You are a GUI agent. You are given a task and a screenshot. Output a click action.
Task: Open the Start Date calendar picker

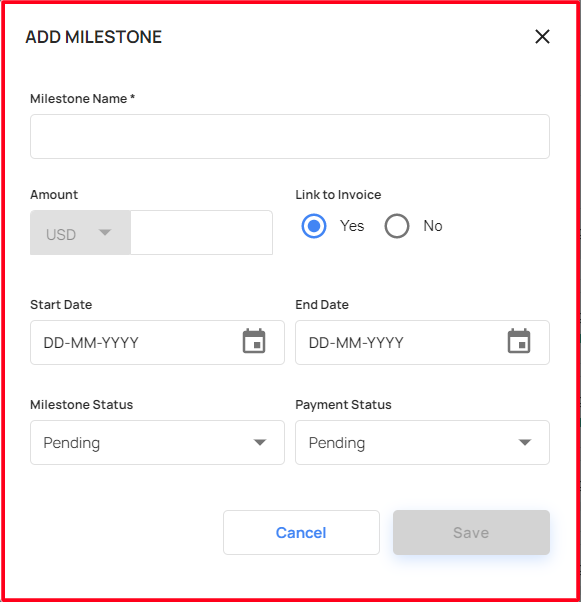[254, 341]
